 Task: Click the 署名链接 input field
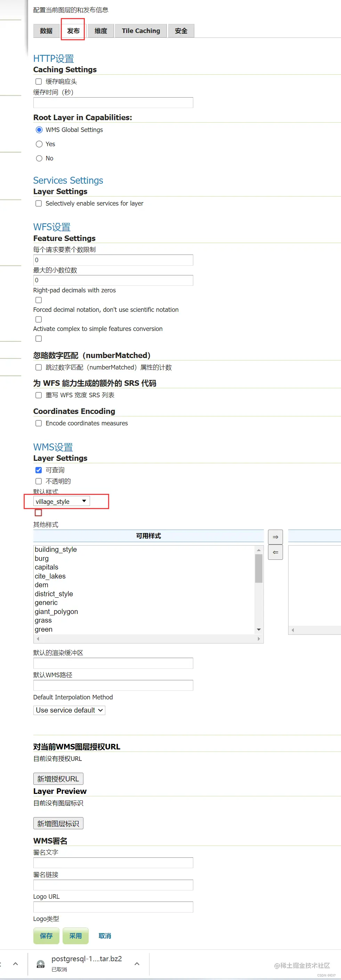pyautogui.click(x=113, y=885)
